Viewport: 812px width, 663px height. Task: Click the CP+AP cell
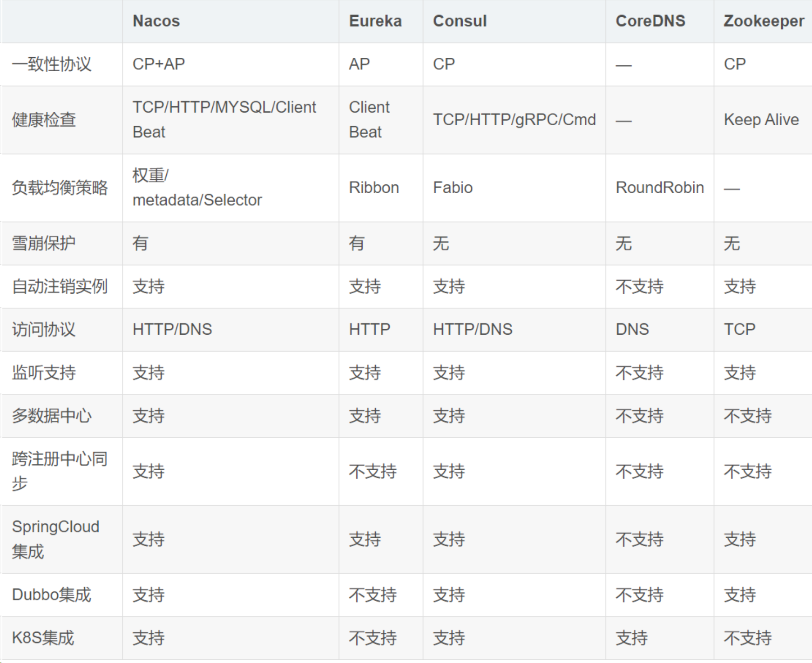coord(159,64)
